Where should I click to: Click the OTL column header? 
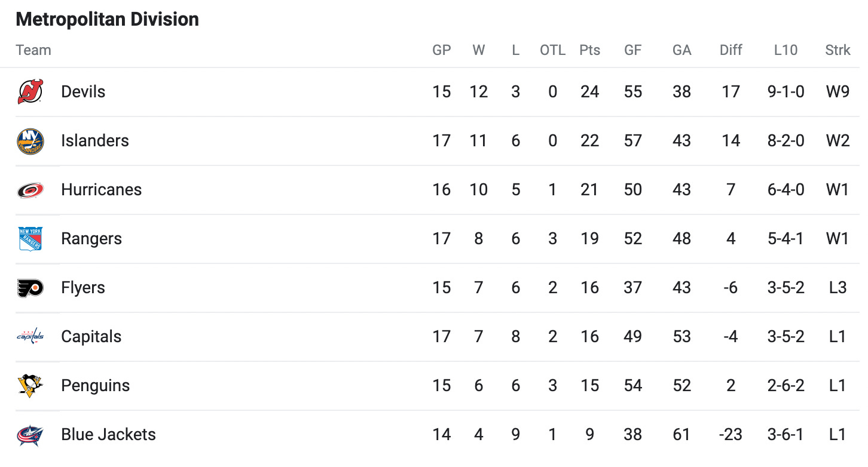(552, 50)
